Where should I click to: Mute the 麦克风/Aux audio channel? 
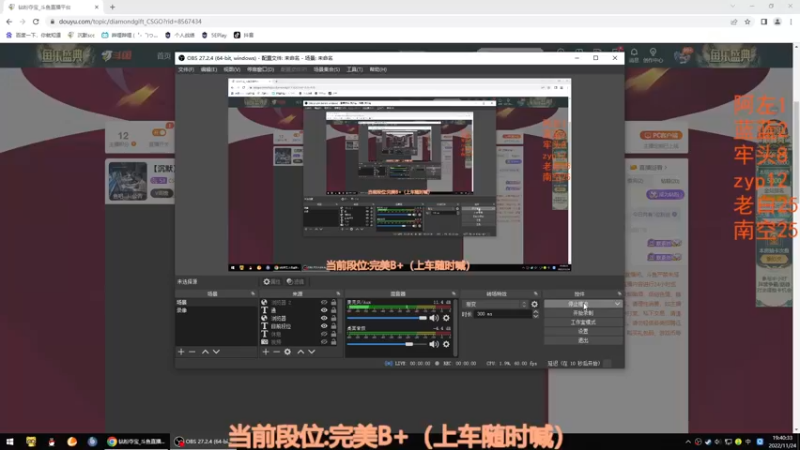[x=434, y=318]
